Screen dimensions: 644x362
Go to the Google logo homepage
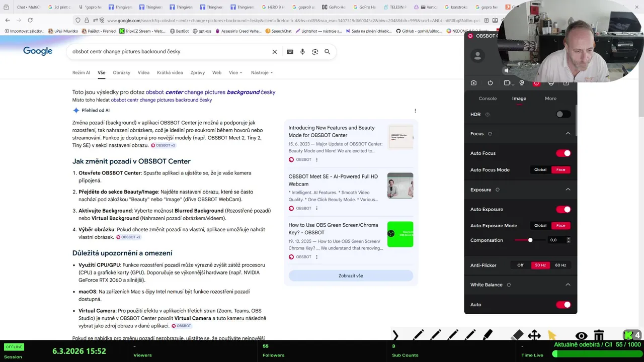coord(38,51)
